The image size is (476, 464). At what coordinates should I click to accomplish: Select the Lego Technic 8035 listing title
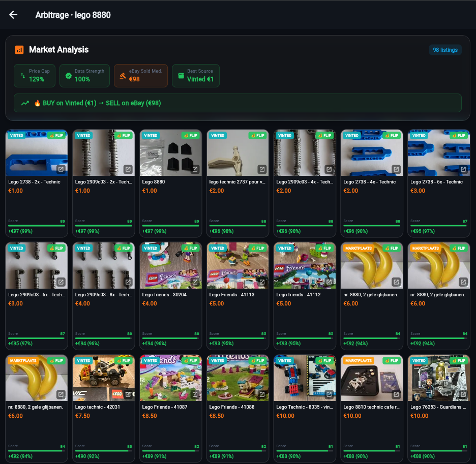pyautogui.click(x=305, y=407)
